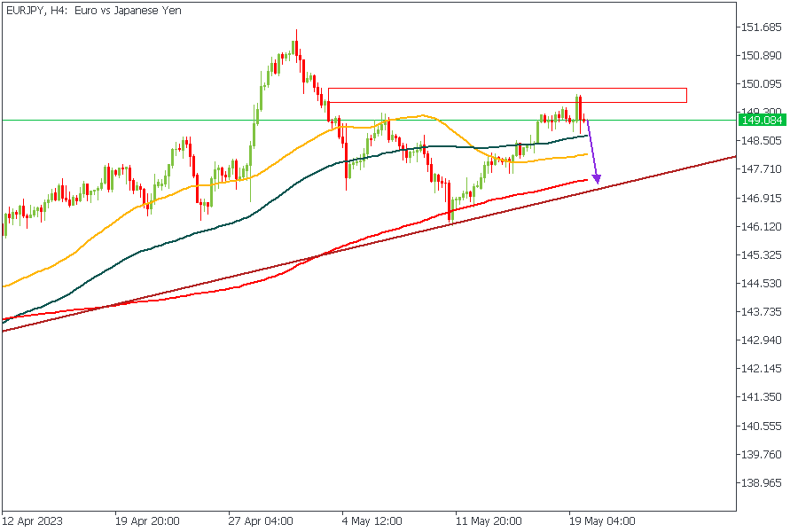Screen dimensions: 798x532
Task: Click the 19 May 04:00 time label
Action: 602,520
